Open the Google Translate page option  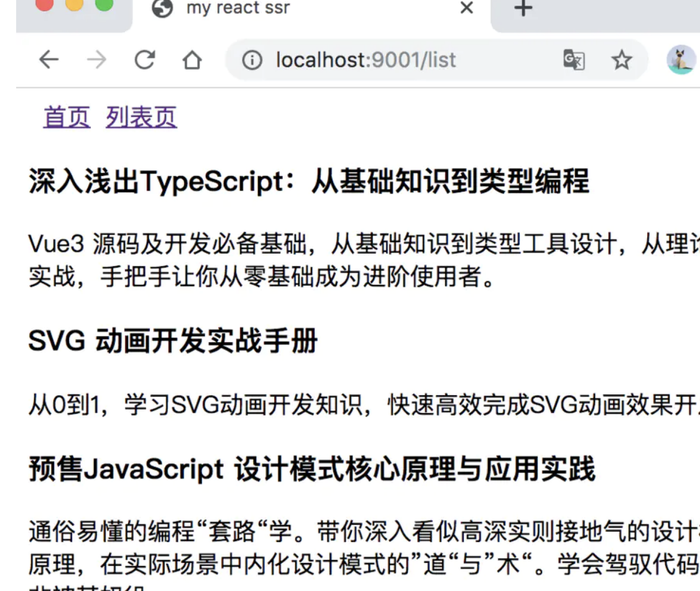[x=573, y=60]
